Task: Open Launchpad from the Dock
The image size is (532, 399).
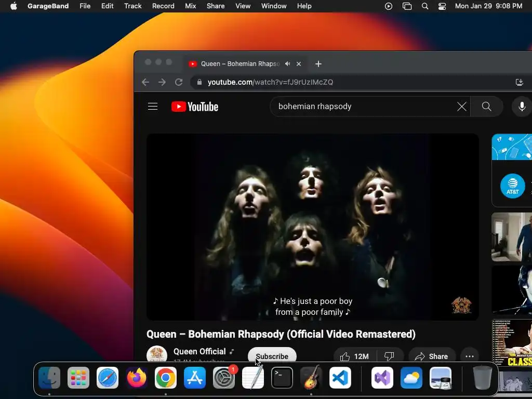Action: [x=78, y=378]
